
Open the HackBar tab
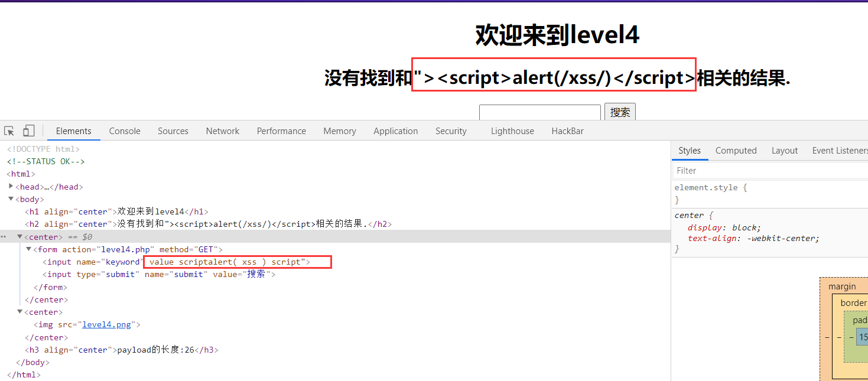pyautogui.click(x=568, y=131)
